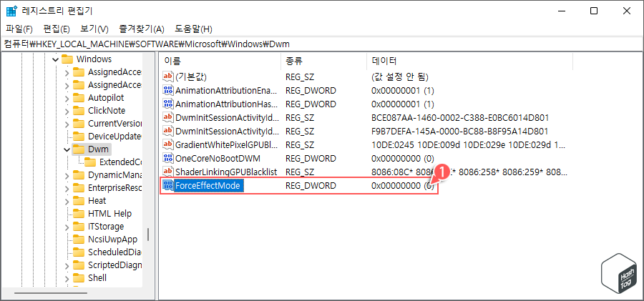Image resolution: width=644 pixels, height=301 pixels.
Task: Select the Autopilot folder icon
Action: pos(79,98)
